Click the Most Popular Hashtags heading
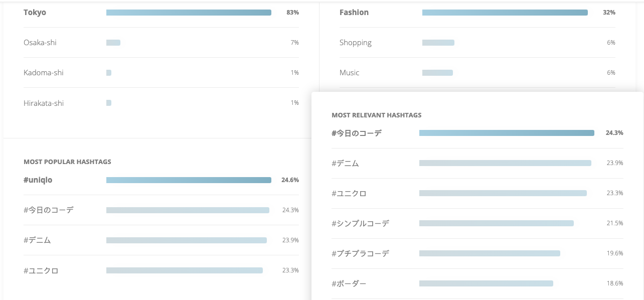The height and width of the screenshot is (300, 644). tap(67, 162)
